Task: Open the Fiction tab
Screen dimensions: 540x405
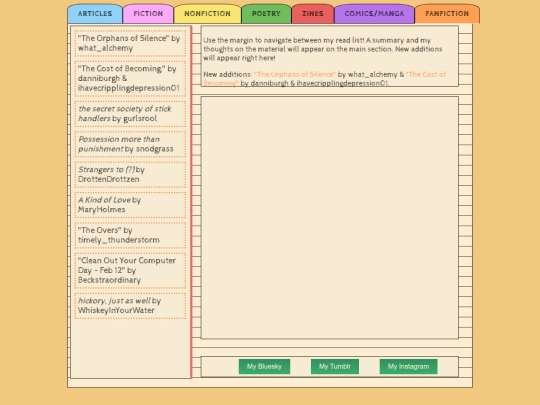Action: click(x=148, y=14)
